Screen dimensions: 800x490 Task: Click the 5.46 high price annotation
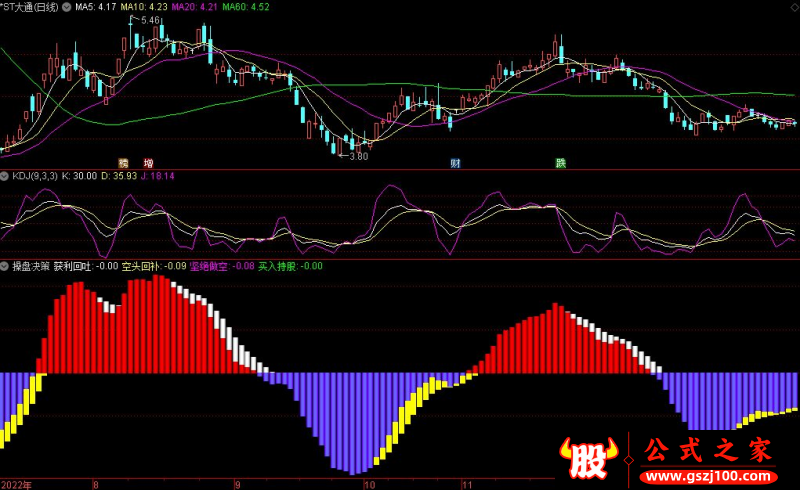click(151, 20)
